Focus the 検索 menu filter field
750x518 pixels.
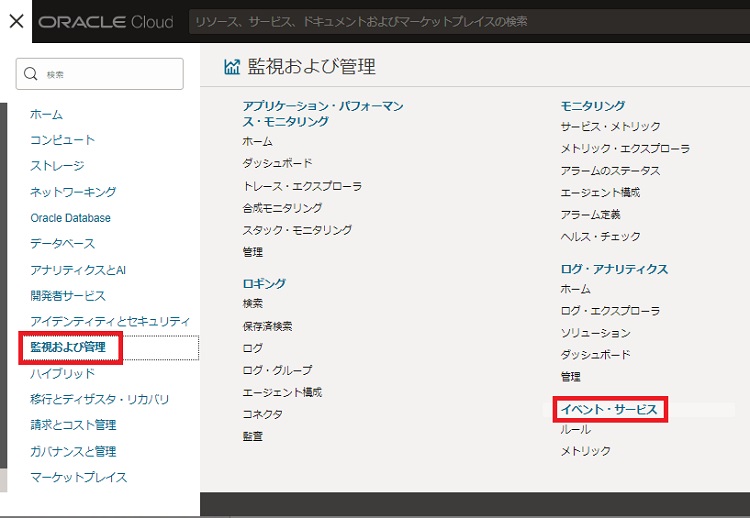click(x=110, y=74)
